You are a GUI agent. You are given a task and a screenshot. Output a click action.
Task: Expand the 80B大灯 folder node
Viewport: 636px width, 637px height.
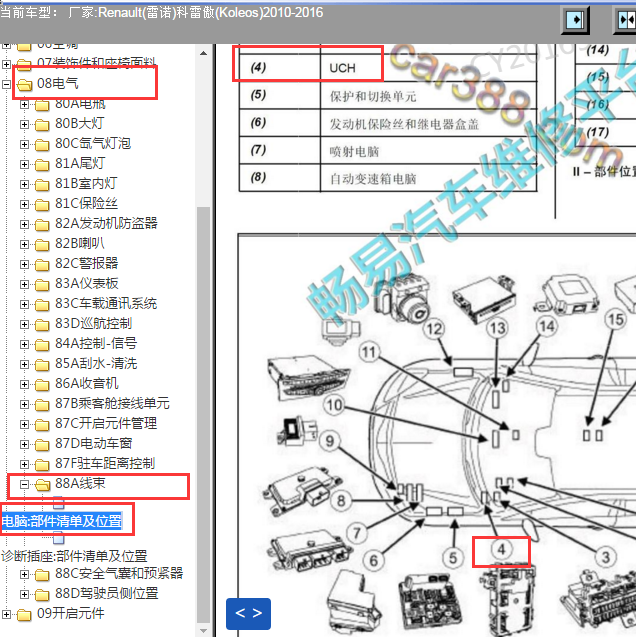click(24, 124)
